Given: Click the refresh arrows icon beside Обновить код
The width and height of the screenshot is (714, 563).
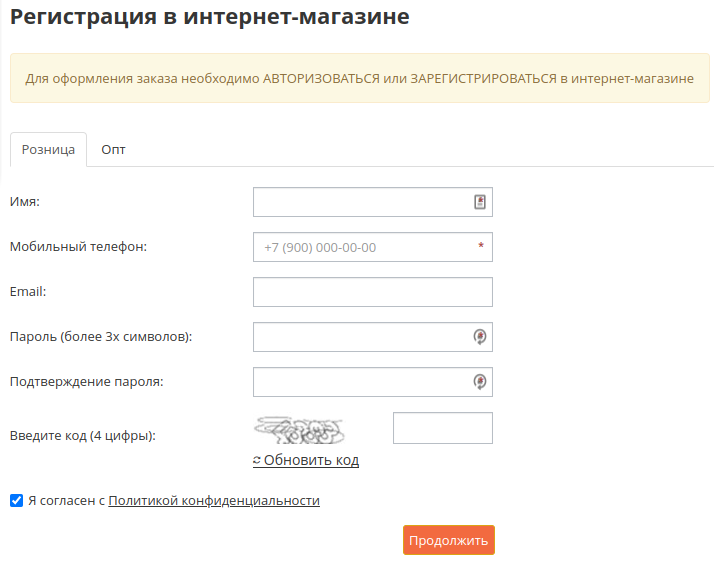Looking at the screenshot, I should pyautogui.click(x=257, y=460).
